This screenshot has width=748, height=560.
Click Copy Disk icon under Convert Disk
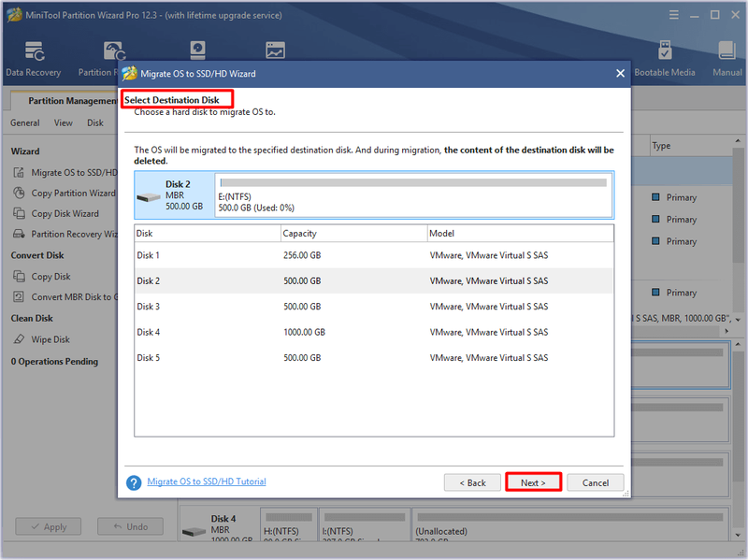(19, 277)
